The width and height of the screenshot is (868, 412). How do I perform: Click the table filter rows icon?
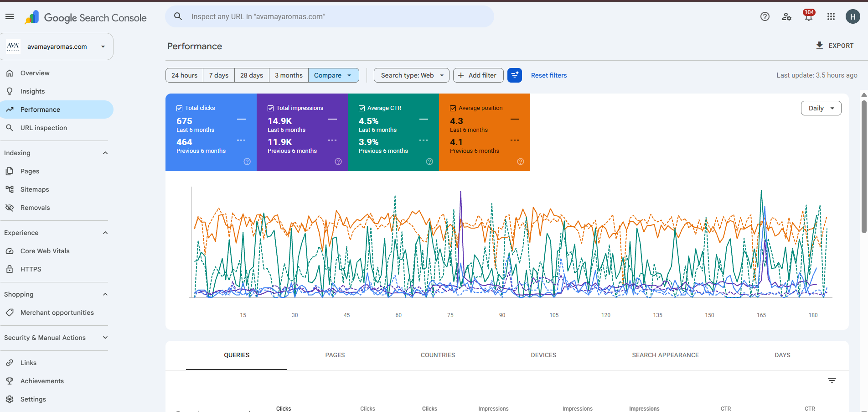tap(832, 381)
